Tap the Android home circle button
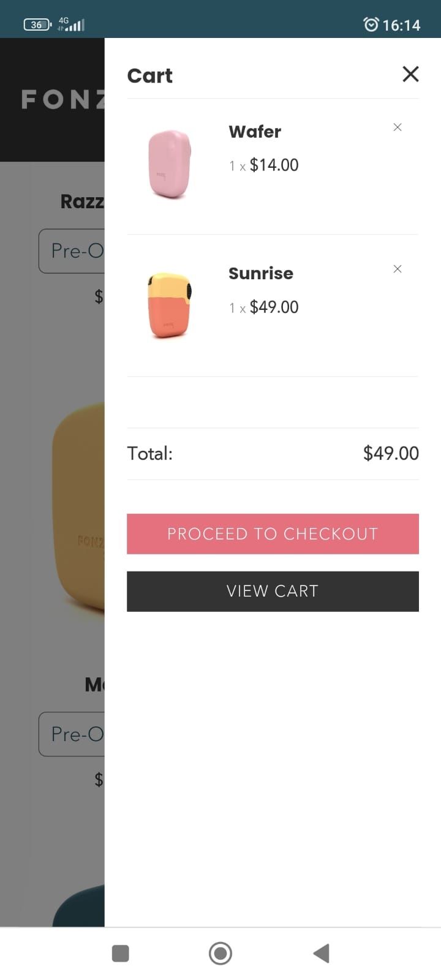This screenshot has width=441, height=980. click(x=221, y=953)
